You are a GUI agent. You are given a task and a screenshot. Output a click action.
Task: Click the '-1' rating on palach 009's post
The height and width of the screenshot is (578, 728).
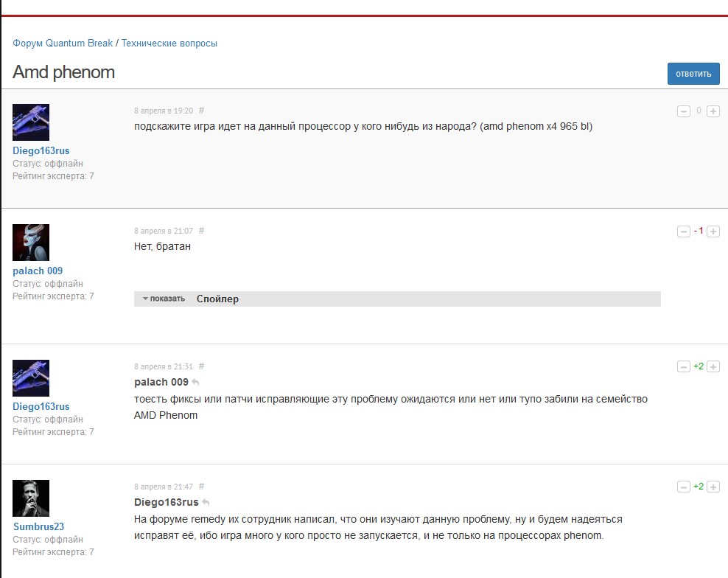pyautogui.click(x=699, y=231)
